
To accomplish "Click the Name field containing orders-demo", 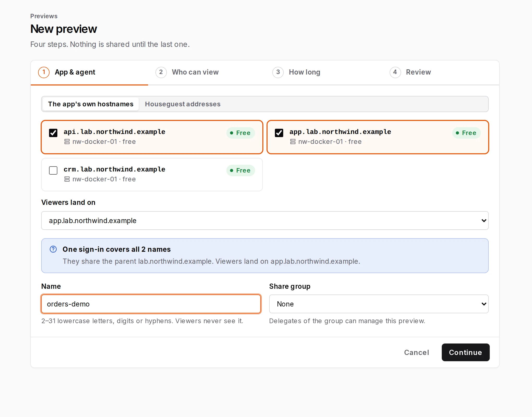I will [x=151, y=304].
